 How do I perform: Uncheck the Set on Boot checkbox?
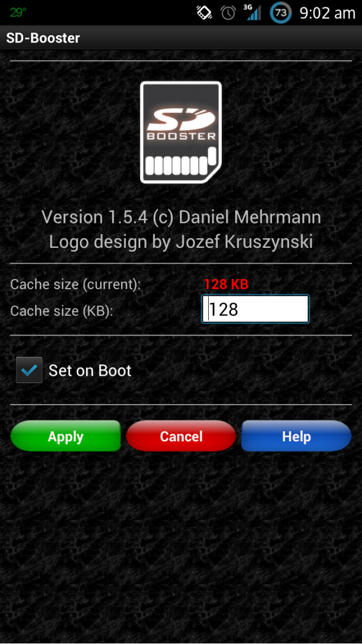coord(29,370)
